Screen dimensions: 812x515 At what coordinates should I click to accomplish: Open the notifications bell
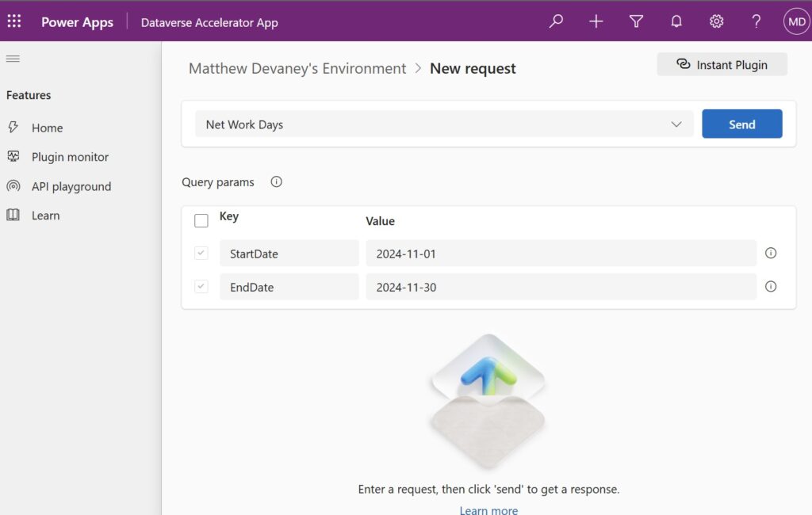tap(676, 21)
